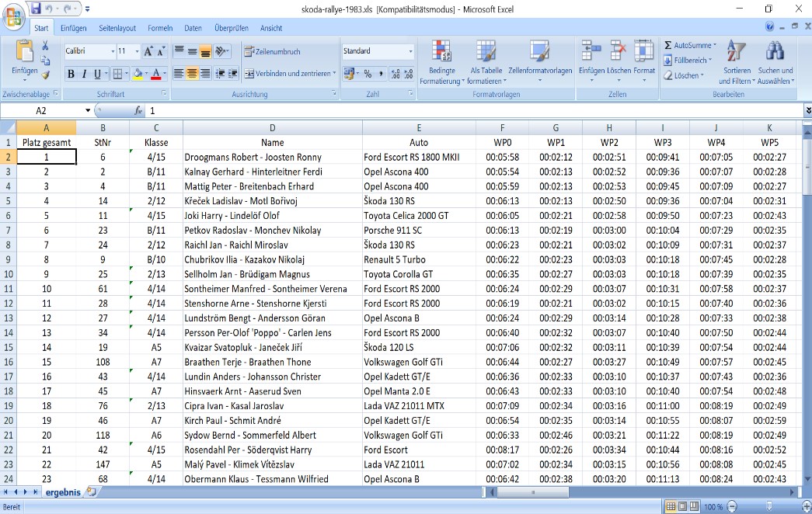Screen dimensions: 812x514
Task: Click the fx insert function icon
Action: click(x=138, y=110)
